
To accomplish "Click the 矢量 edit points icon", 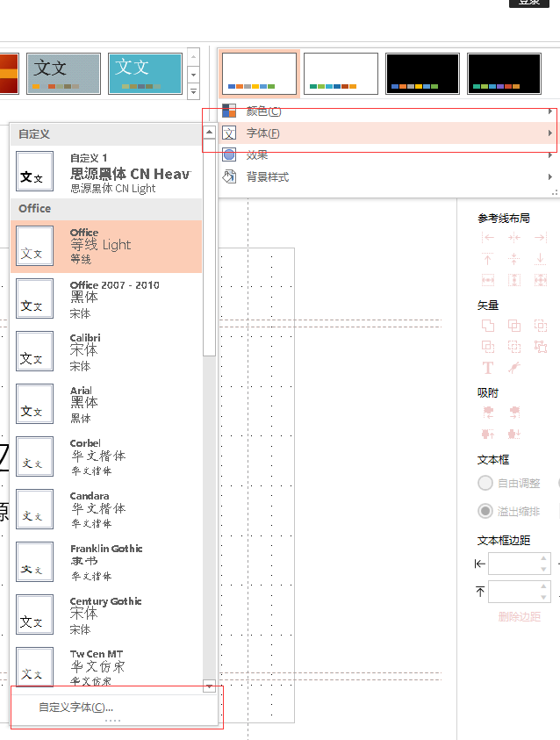I will tap(541, 347).
